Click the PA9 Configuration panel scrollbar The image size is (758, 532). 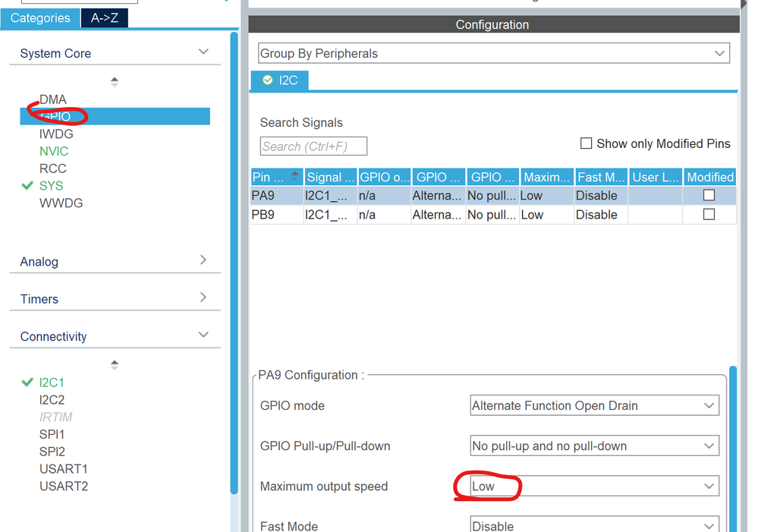point(733,449)
